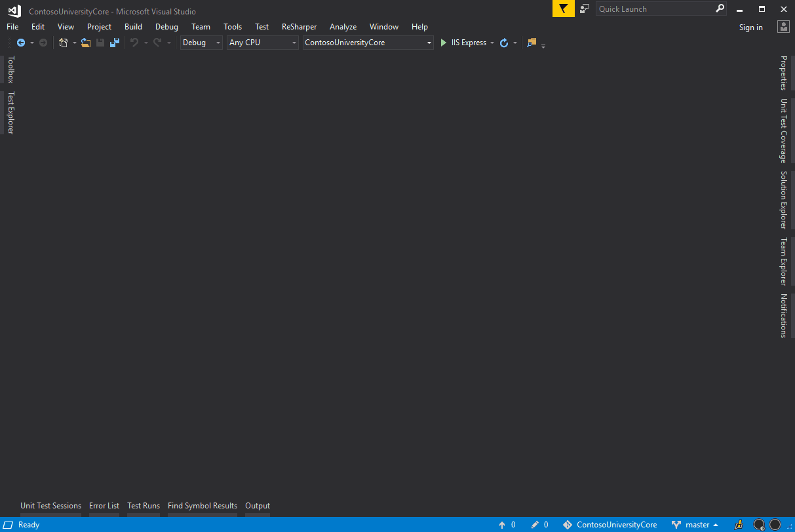
Task: Click the browser refresh icon in toolbar
Action: (504, 43)
